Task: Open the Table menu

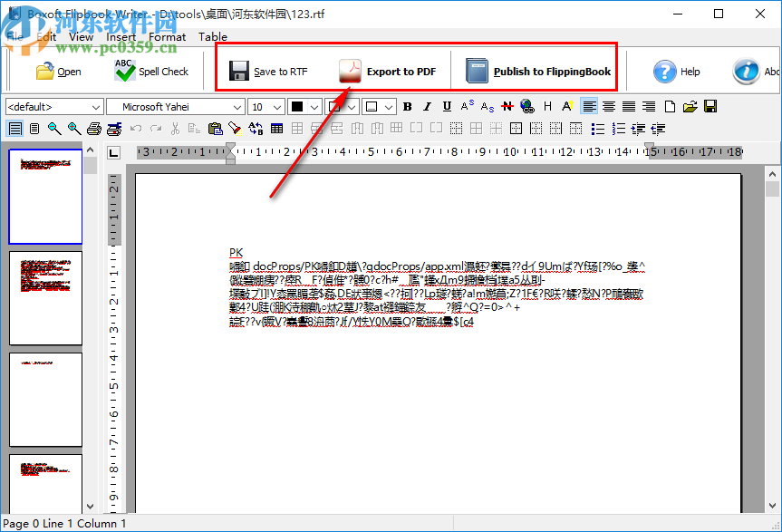Action: coord(212,37)
